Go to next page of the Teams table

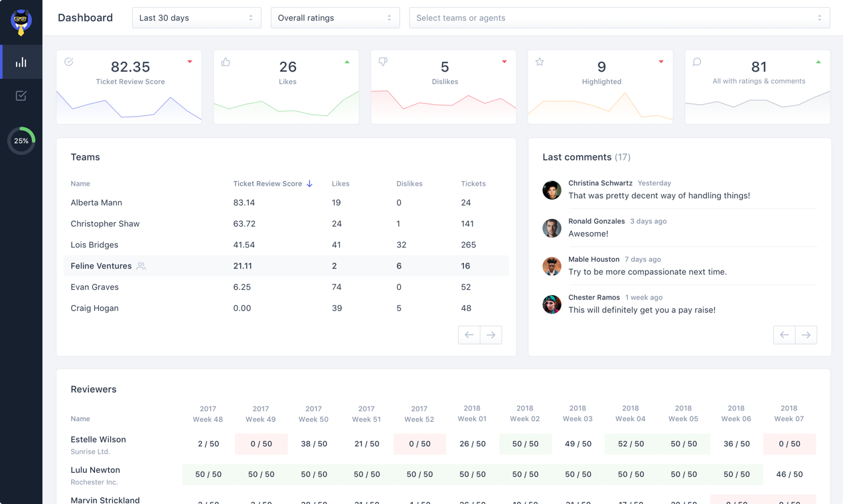(491, 335)
